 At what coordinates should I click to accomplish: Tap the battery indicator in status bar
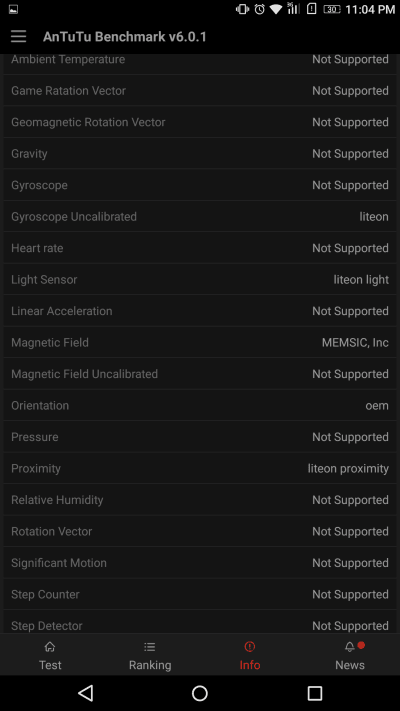[x=332, y=9]
